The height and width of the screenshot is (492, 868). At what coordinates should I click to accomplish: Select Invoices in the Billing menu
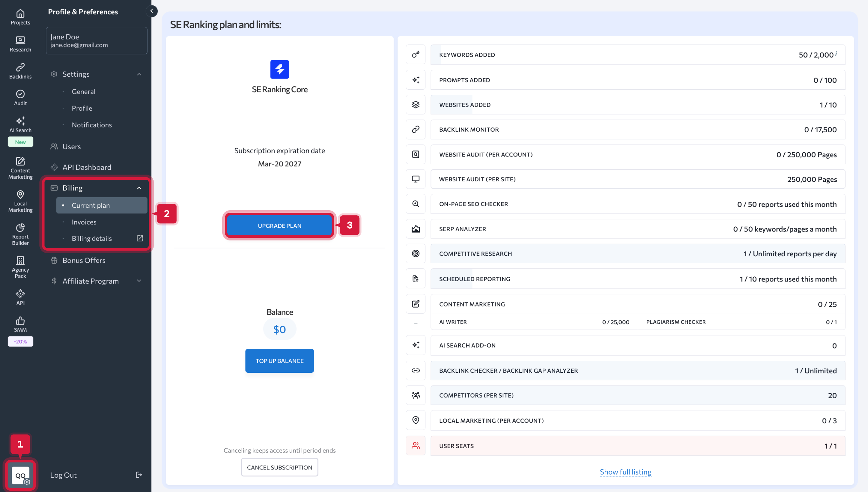click(84, 222)
